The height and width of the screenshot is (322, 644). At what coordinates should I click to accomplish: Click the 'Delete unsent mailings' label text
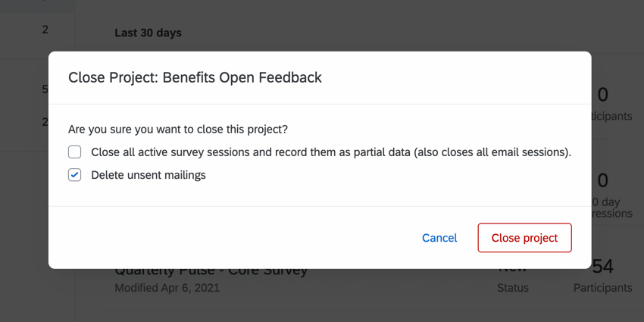pyautogui.click(x=148, y=175)
